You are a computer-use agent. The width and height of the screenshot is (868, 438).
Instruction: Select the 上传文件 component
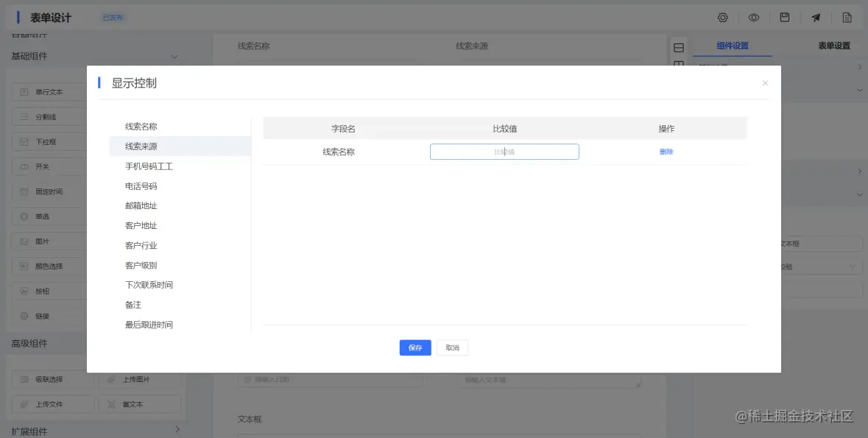[x=52, y=404]
